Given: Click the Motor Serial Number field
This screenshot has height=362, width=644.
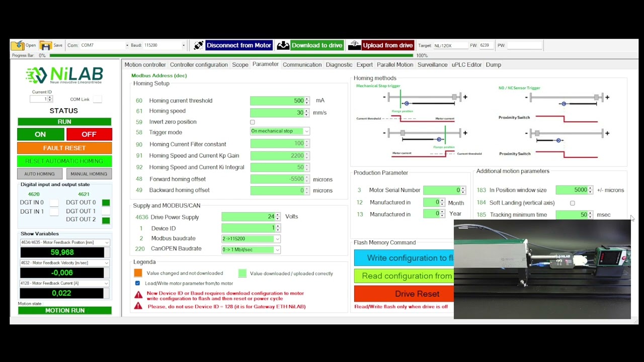Looking at the screenshot, I should 445,190.
